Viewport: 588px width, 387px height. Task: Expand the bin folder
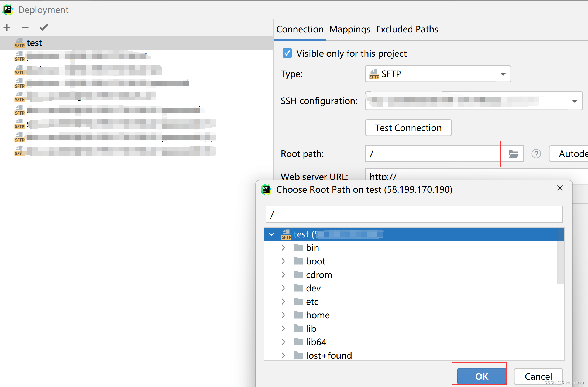click(x=283, y=248)
